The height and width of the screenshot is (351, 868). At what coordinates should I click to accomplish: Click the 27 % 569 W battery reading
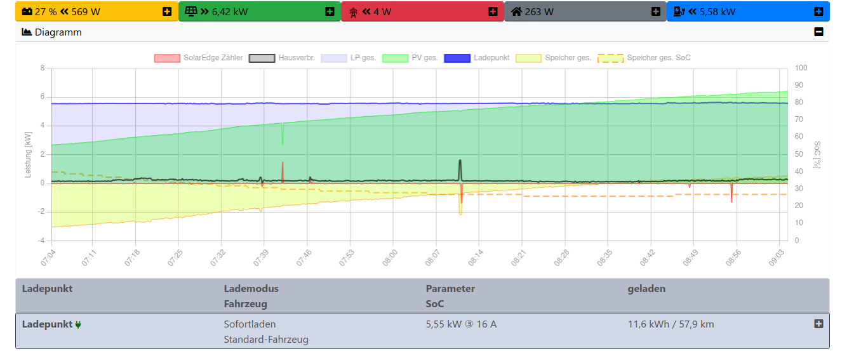click(67, 11)
